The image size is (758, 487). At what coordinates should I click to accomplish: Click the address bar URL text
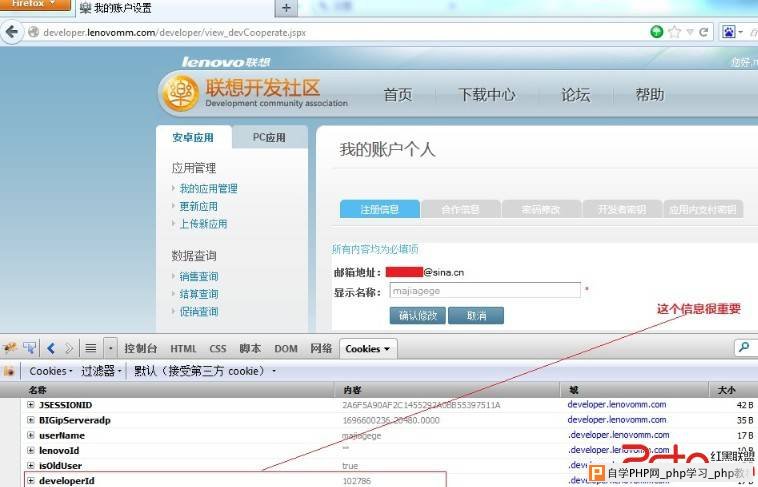(175, 32)
